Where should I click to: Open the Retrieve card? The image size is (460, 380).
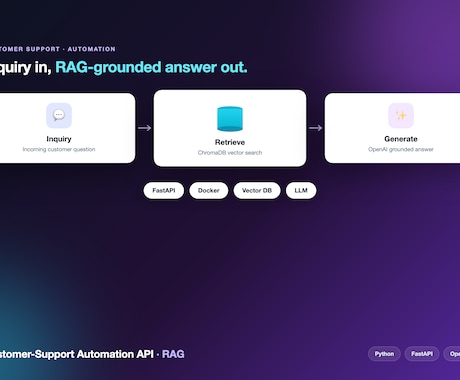(x=230, y=128)
